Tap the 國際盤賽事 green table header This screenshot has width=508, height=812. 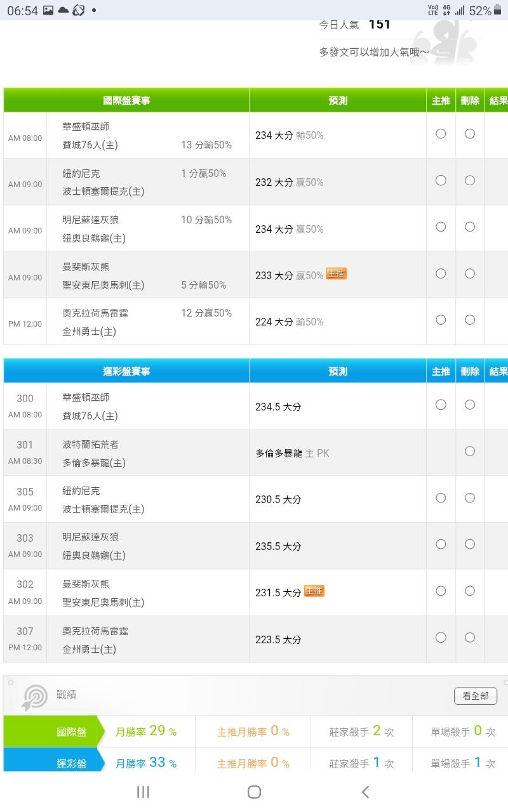point(126,101)
